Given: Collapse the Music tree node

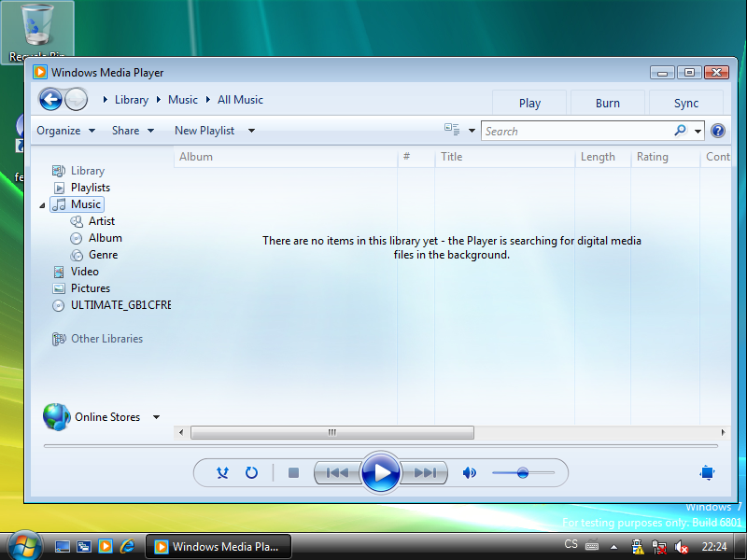Looking at the screenshot, I should [x=42, y=205].
